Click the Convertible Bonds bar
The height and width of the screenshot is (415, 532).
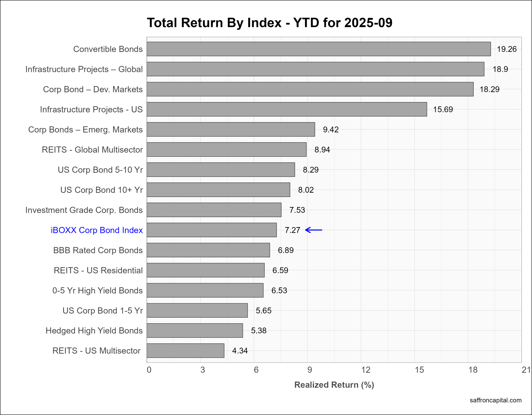319,49
